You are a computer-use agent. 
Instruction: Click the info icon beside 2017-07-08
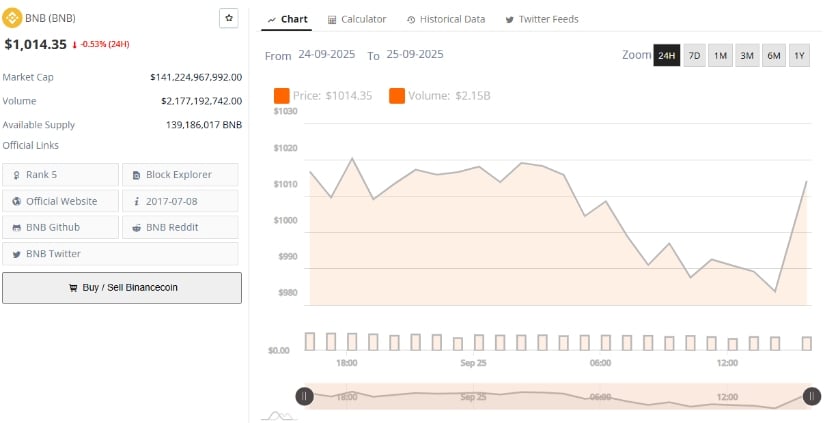[x=137, y=202]
